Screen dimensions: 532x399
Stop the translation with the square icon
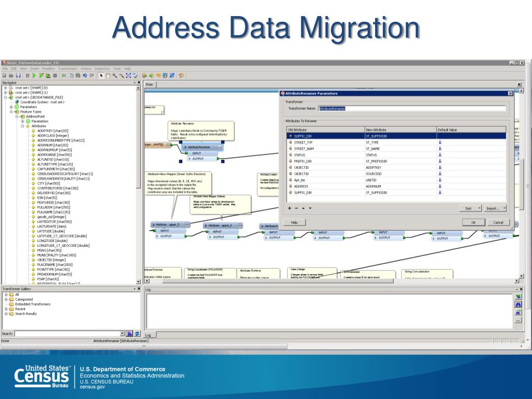click(55, 76)
